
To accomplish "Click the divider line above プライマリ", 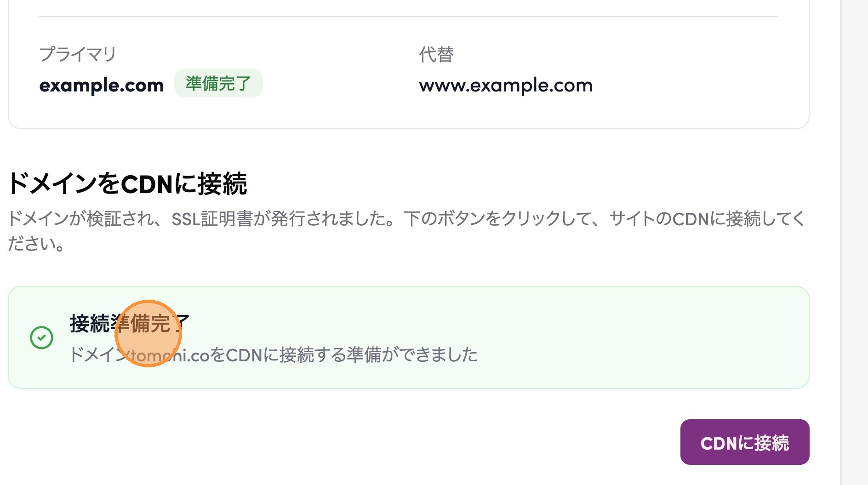I will tap(408, 17).
